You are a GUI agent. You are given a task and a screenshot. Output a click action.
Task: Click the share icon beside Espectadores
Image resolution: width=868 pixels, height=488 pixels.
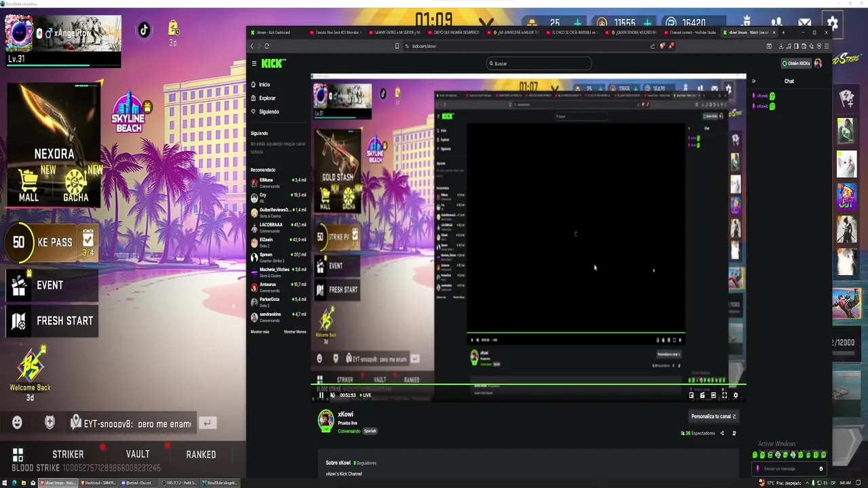point(722,433)
